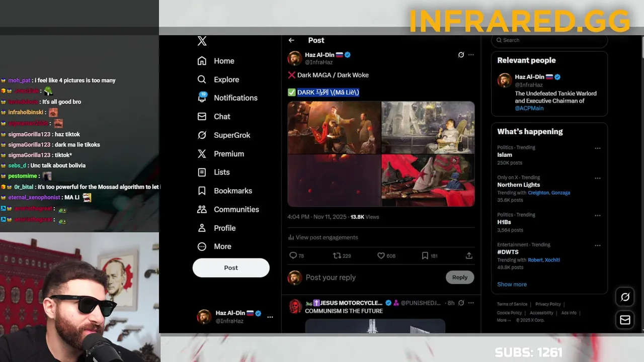Click the share upload icon
644x362 pixels.
tap(469, 256)
